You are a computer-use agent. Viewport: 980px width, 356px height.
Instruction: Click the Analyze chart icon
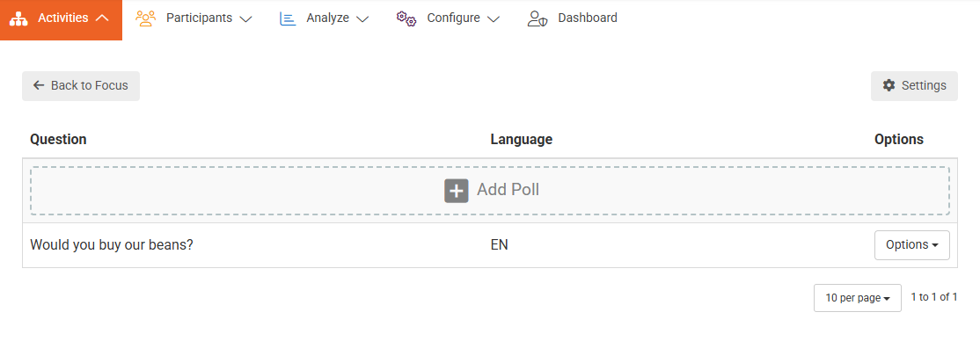pos(288,18)
